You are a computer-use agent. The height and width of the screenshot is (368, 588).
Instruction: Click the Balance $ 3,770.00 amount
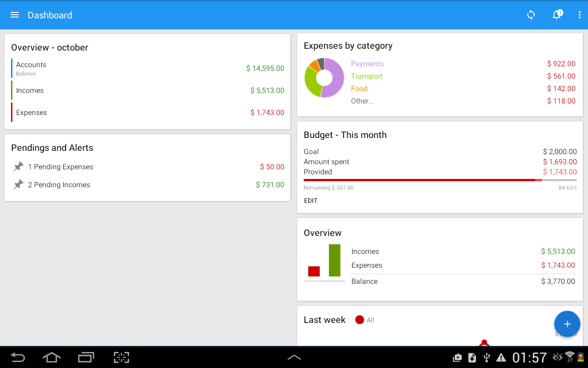tap(558, 281)
